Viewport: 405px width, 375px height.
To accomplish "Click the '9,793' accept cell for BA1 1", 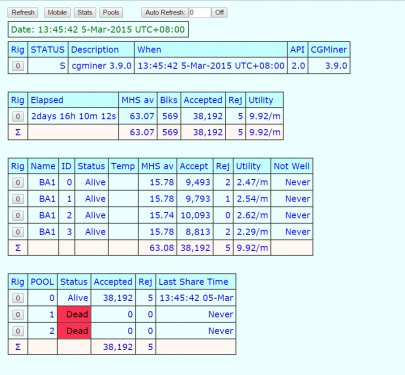I will (195, 199).
